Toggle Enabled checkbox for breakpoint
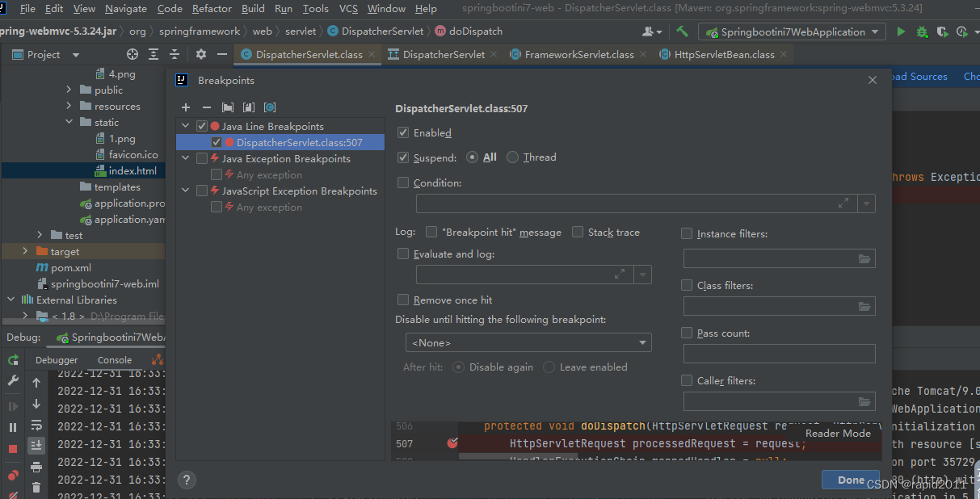 pos(403,132)
